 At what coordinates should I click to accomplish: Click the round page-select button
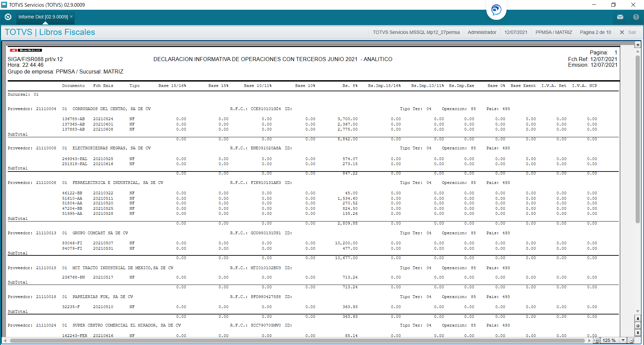(638, 326)
